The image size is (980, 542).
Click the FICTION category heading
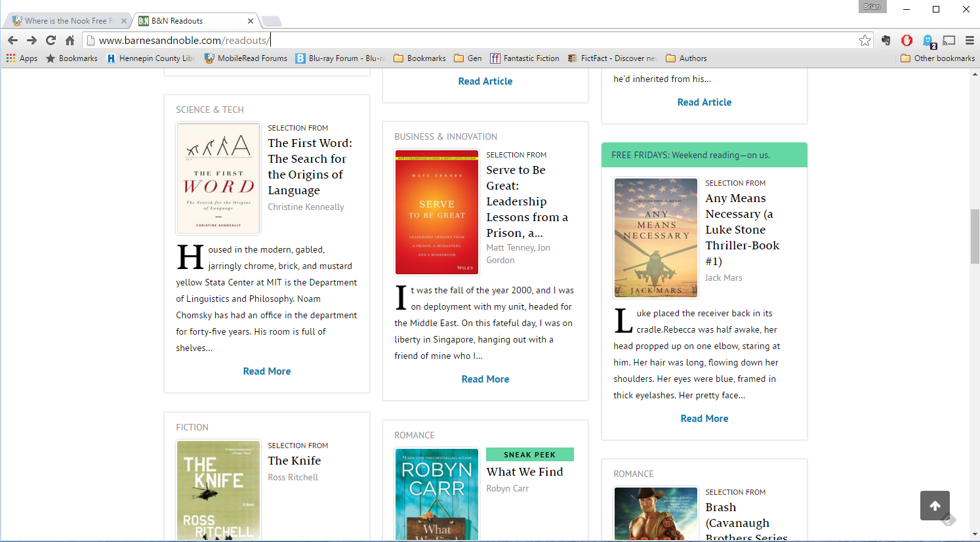[x=192, y=427]
